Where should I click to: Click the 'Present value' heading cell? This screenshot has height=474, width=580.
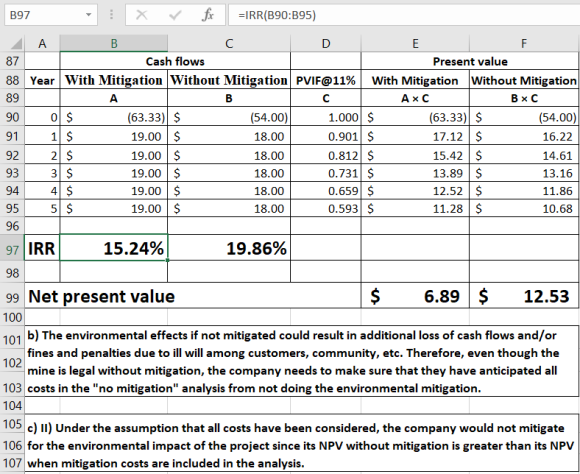[470, 61]
